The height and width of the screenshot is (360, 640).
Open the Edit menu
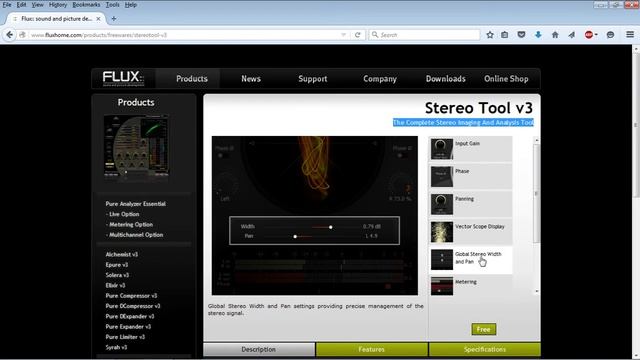tap(21, 5)
